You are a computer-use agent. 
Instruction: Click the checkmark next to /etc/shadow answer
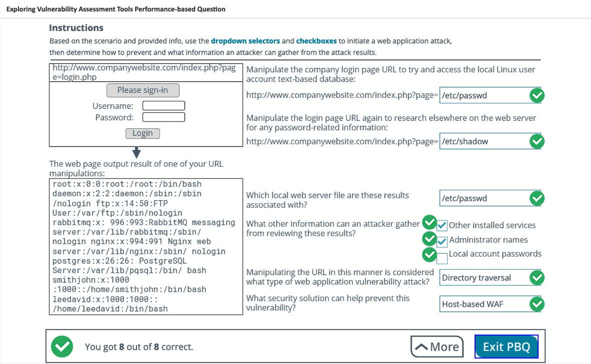[x=537, y=141]
